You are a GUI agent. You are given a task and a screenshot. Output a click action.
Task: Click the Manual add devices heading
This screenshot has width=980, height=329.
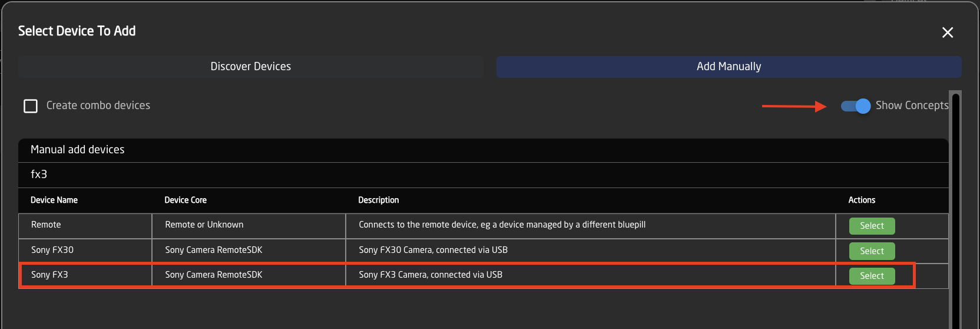(x=78, y=150)
